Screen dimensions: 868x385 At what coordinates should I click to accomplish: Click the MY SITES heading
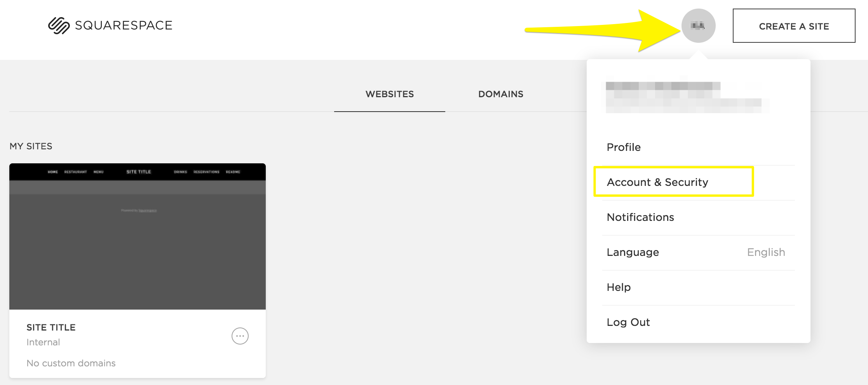pos(31,146)
